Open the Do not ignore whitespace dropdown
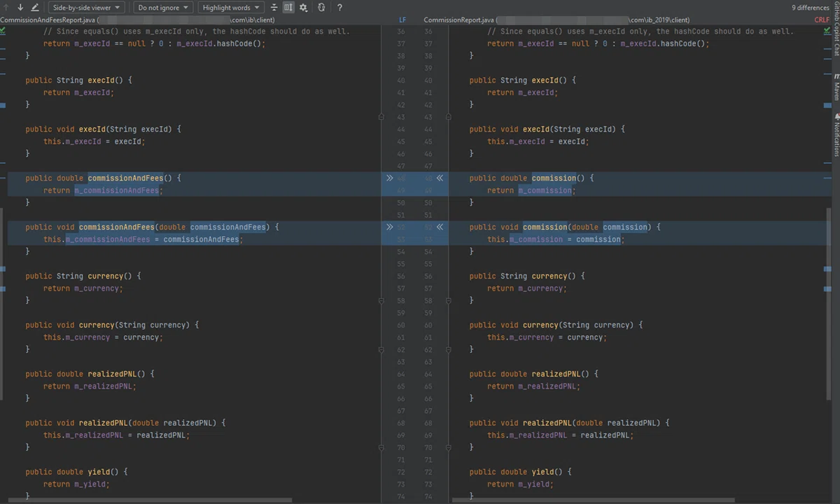The width and height of the screenshot is (840, 504). point(164,8)
